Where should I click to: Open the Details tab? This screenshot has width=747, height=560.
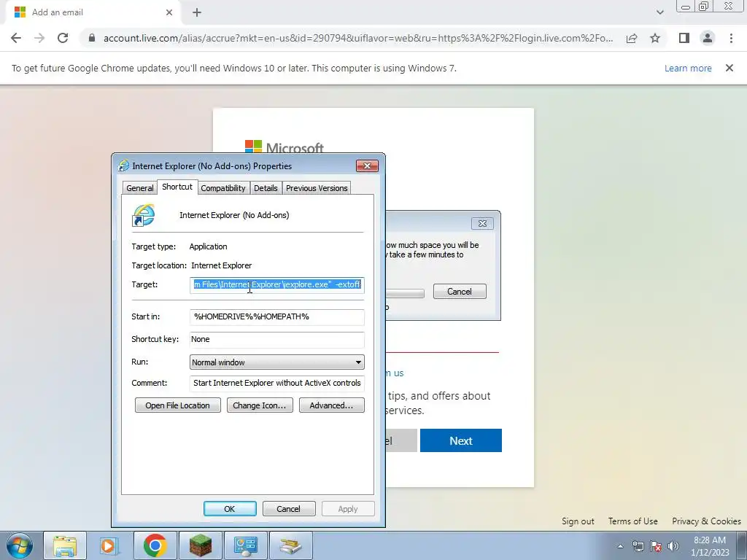pyautogui.click(x=266, y=188)
